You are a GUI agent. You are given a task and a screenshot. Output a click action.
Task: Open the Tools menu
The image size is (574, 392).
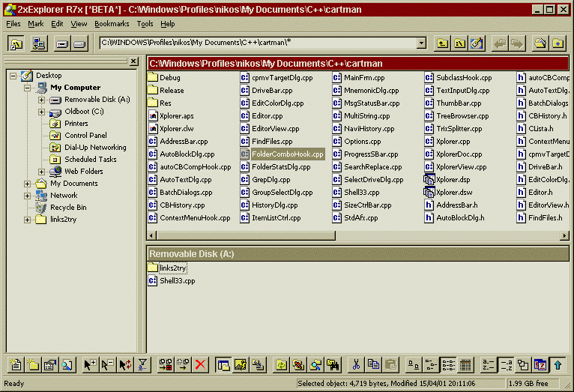[145, 24]
